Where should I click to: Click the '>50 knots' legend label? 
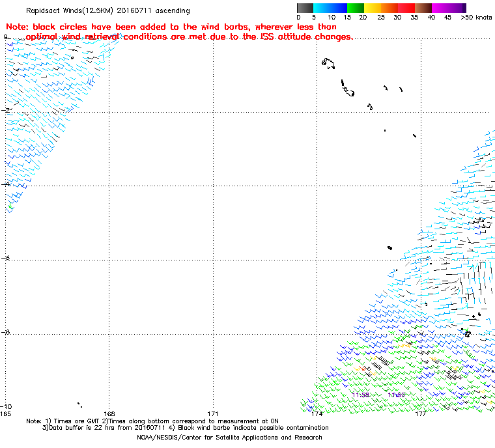(x=476, y=18)
